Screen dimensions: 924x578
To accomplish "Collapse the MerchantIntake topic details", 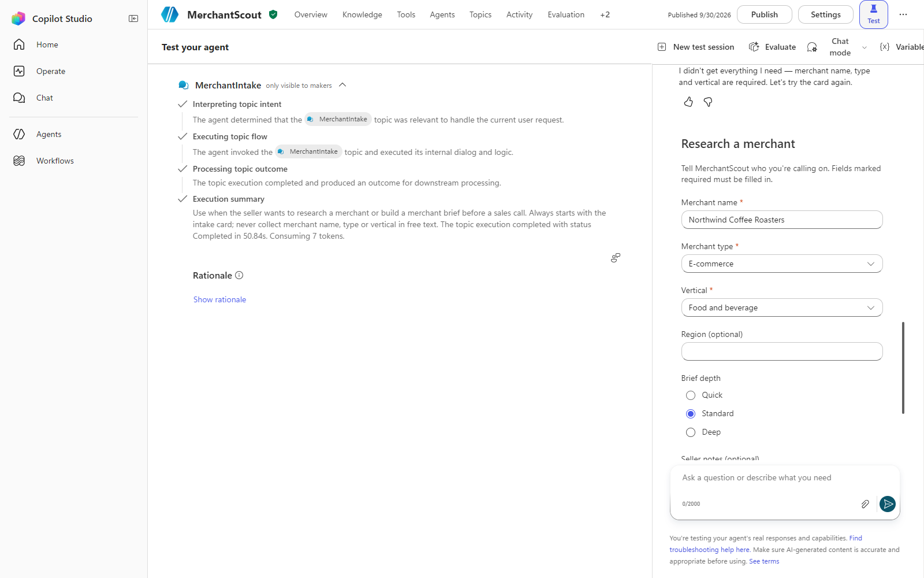I will pyautogui.click(x=342, y=85).
